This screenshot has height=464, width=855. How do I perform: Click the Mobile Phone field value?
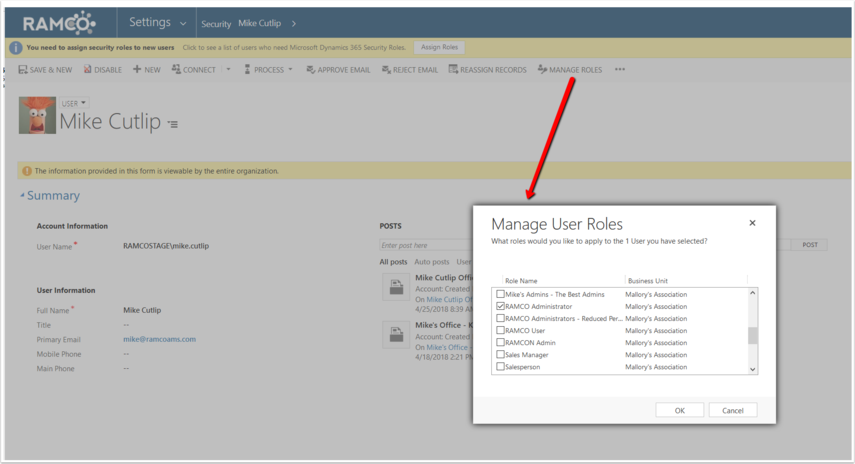(126, 354)
